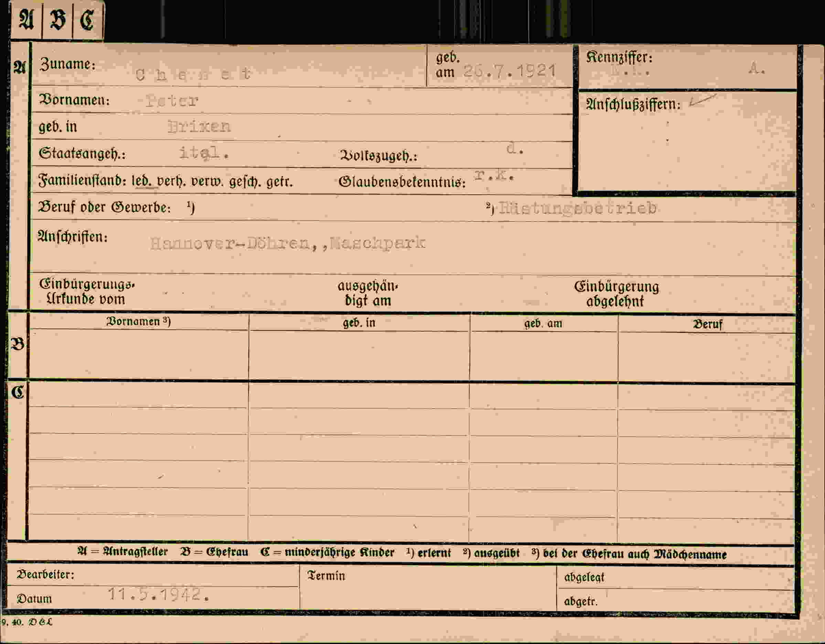
Task: Click the column header "Vornamen 3)" in section B
Action: coord(139,321)
